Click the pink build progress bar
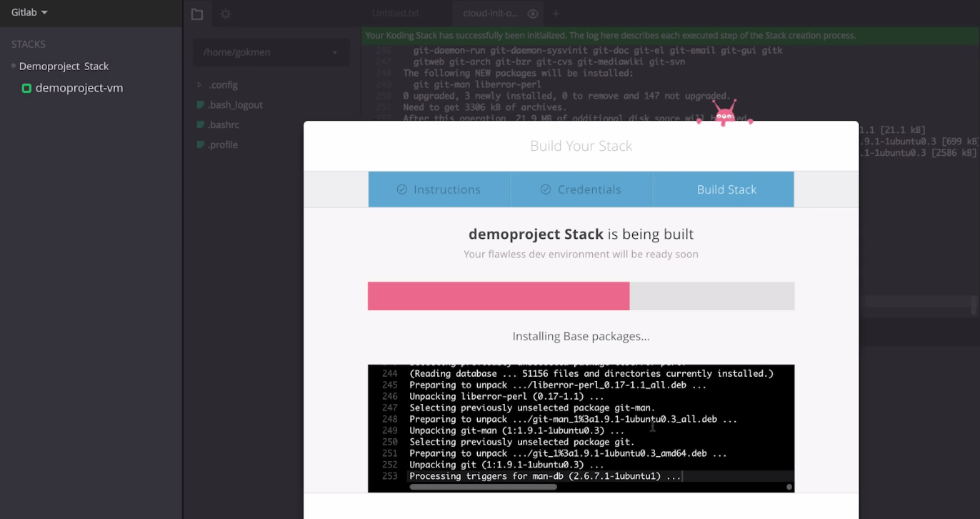 498,295
